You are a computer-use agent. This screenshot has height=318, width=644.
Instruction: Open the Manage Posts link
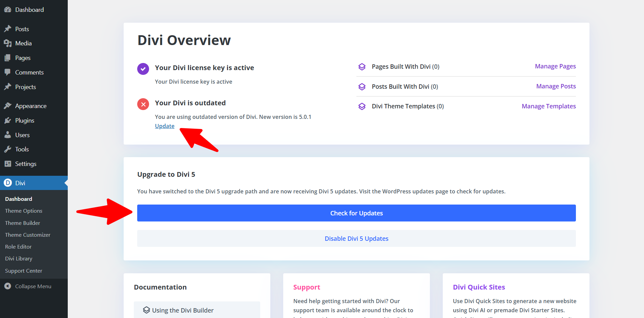point(556,86)
